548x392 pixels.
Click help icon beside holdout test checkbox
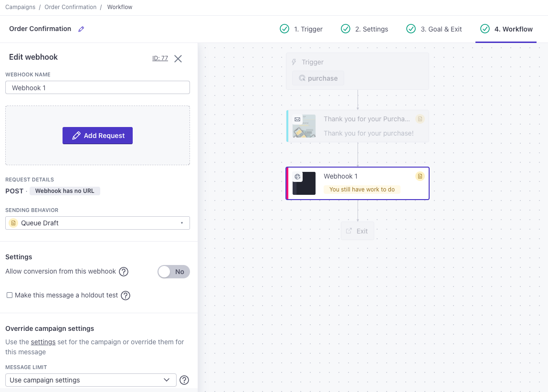[x=126, y=296]
